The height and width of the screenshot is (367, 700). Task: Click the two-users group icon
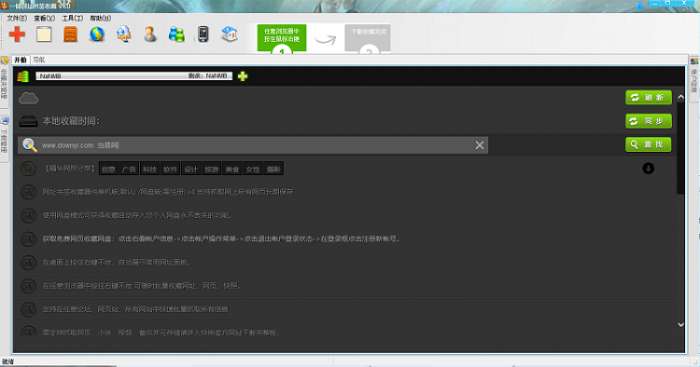pos(177,34)
